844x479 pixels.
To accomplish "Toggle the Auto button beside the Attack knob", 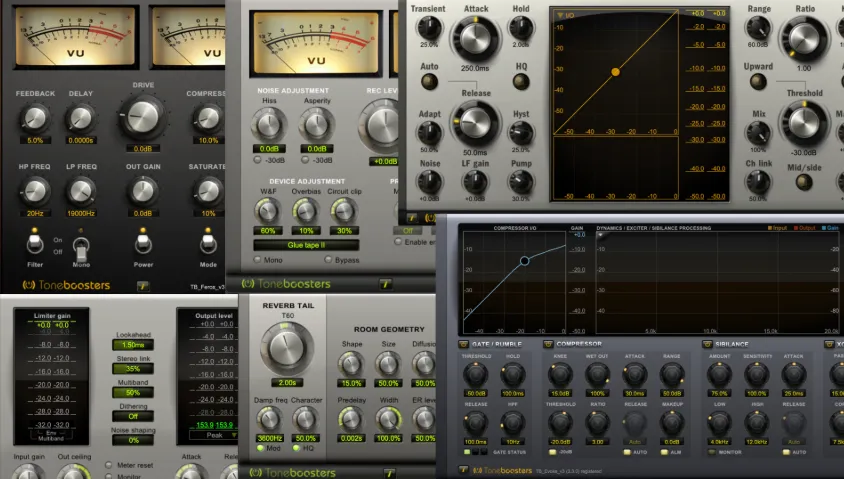I will click(x=430, y=81).
